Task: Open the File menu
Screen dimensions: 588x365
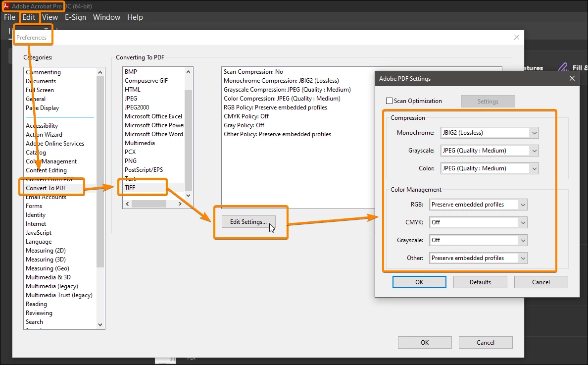Action: (9, 17)
